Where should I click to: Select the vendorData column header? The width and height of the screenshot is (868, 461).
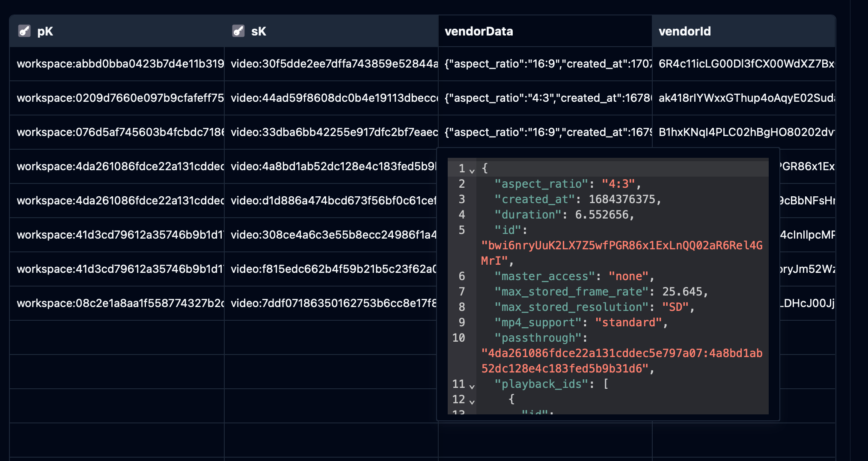(x=479, y=31)
